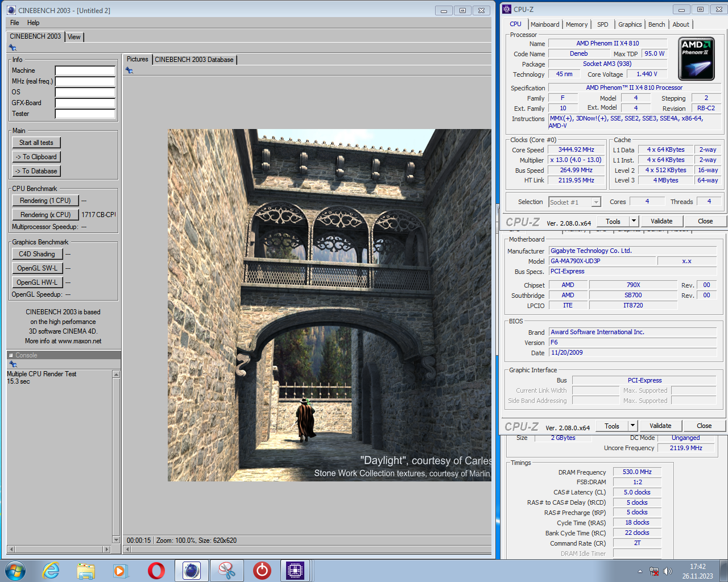Click the To Database button
Viewport: 728px width, 582px height.
pyautogui.click(x=36, y=171)
